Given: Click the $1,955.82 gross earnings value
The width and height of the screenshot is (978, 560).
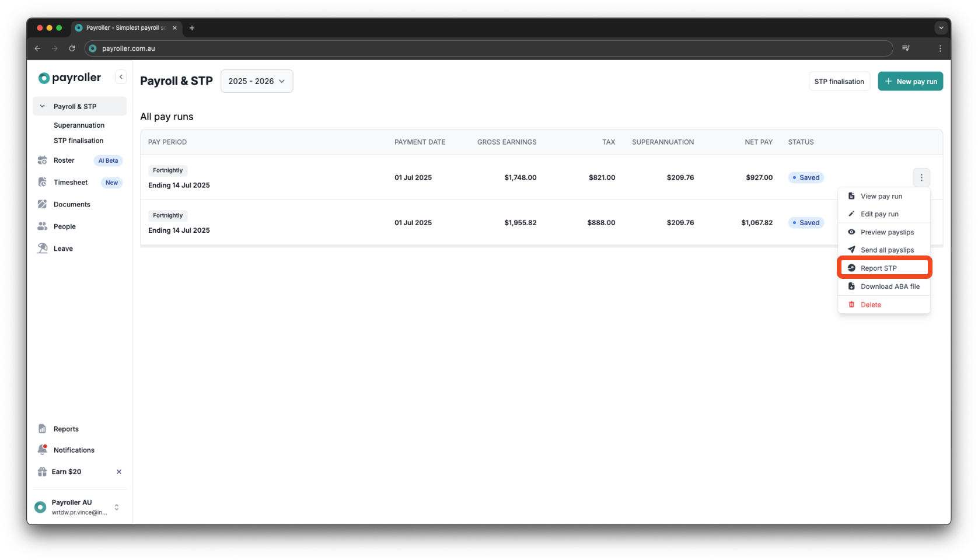Looking at the screenshot, I should coord(521,222).
